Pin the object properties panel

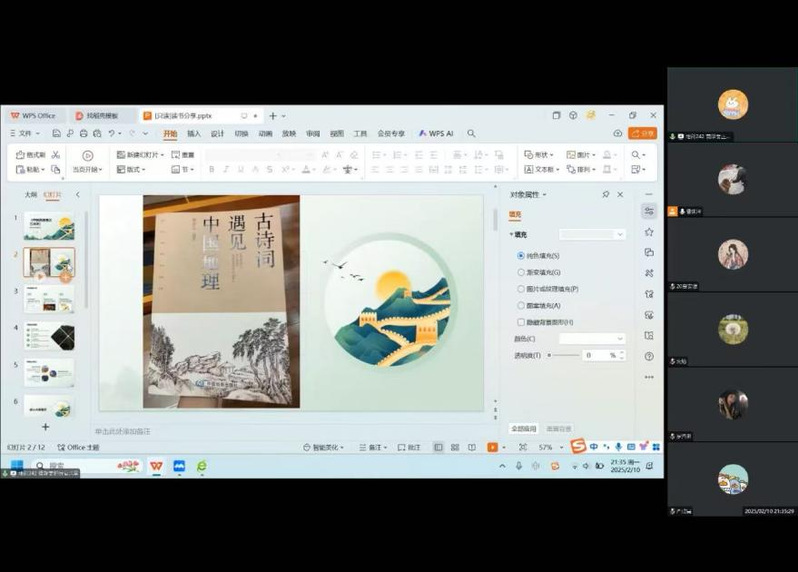point(605,194)
